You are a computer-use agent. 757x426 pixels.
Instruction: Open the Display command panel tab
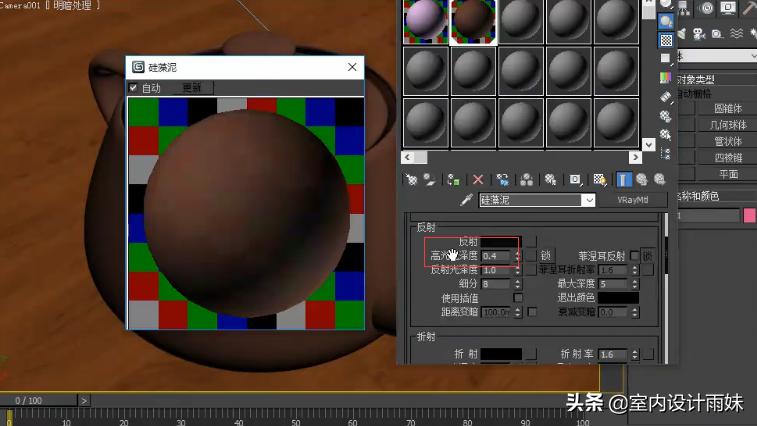click(x=728, y=8)
